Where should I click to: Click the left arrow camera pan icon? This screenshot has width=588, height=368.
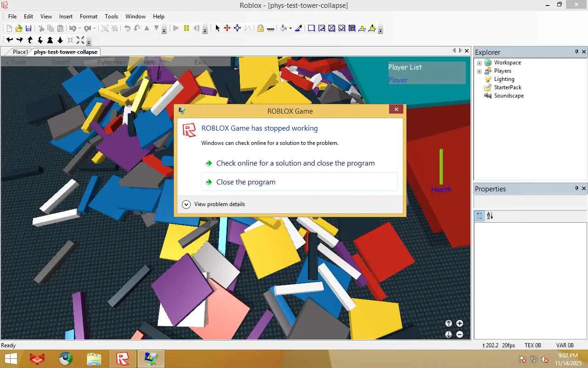coord(10,40)
